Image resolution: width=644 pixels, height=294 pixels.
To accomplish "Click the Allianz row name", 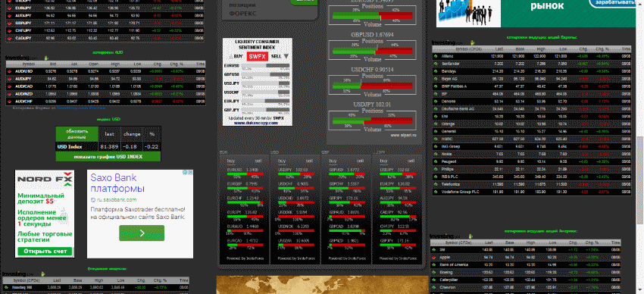I will pos(448,56).
